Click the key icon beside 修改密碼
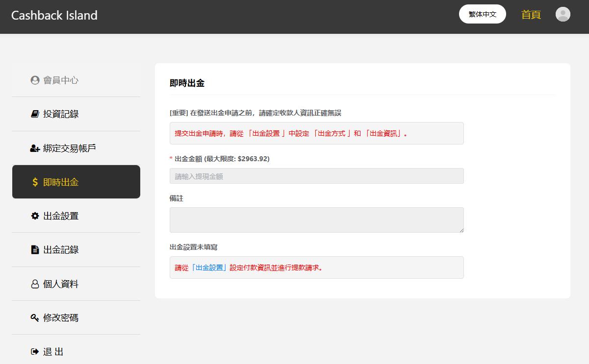The image size is (589, 364). [35, 318]
